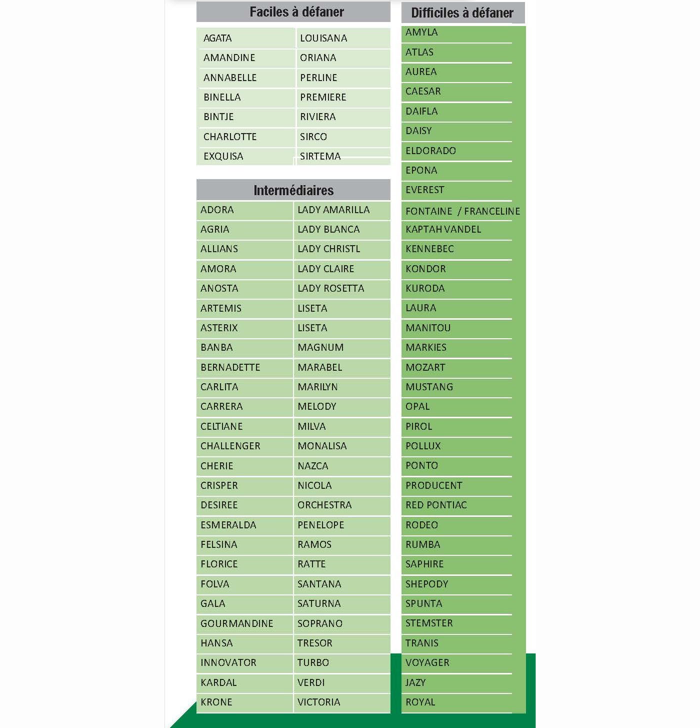Viewport: 700px width, 728px height.
Task: Click the LADY AMARILLA row
Action: (x=342, y=210)
